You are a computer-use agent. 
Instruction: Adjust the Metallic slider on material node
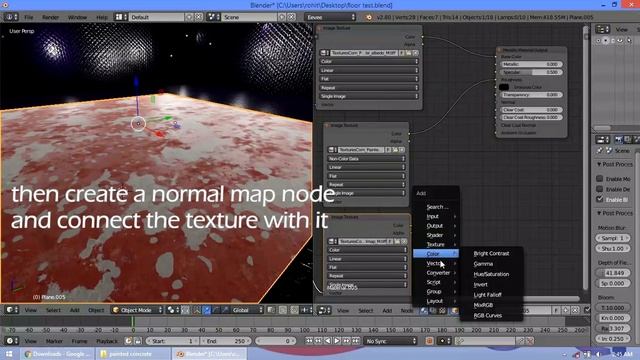click(532, 64)
